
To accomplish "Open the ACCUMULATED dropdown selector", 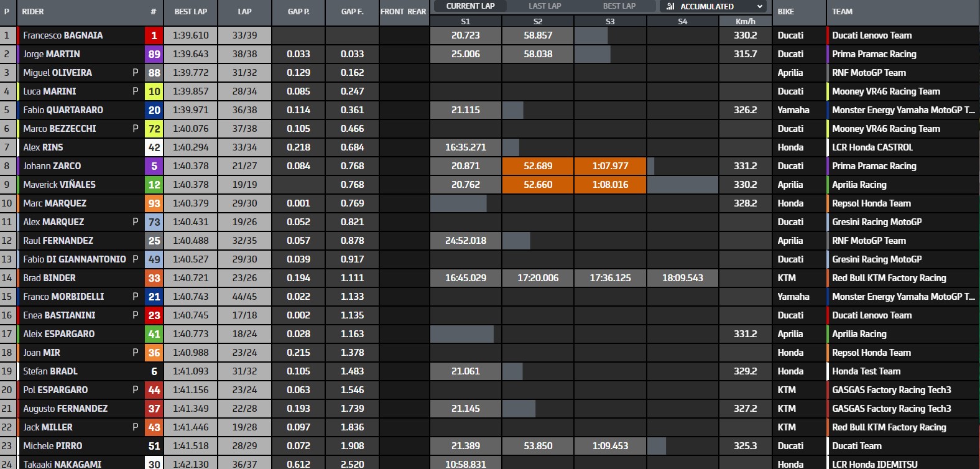I will tap(714, 6).
